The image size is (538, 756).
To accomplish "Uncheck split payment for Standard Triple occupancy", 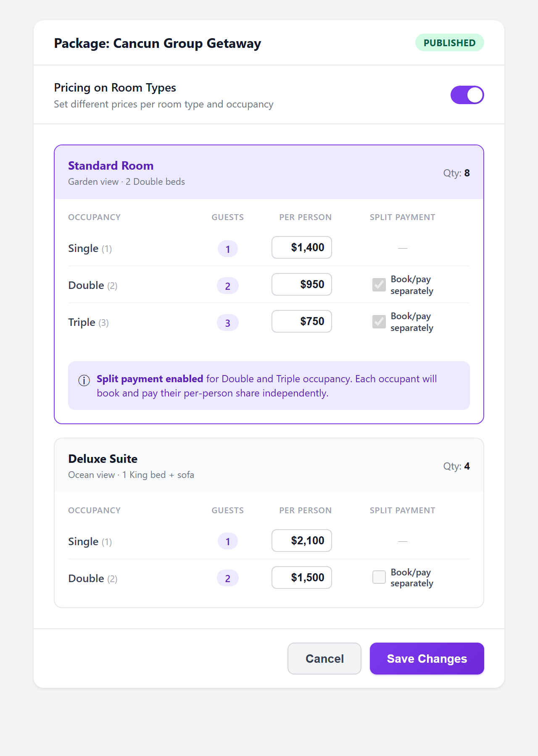I will 379,322.
